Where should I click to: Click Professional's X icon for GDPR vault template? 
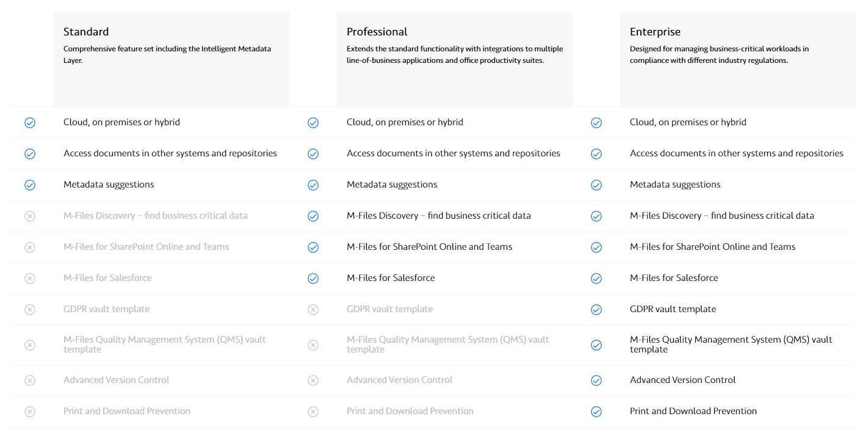point(313,310)
